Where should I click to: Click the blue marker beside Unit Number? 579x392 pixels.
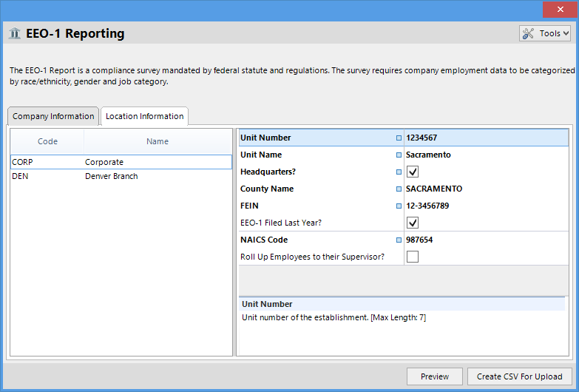[x=399, y=138]
